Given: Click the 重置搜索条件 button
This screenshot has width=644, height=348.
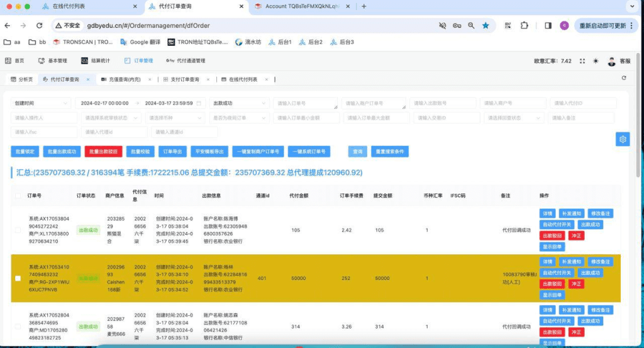Looking at the screenshot, I should coord(390,152).
